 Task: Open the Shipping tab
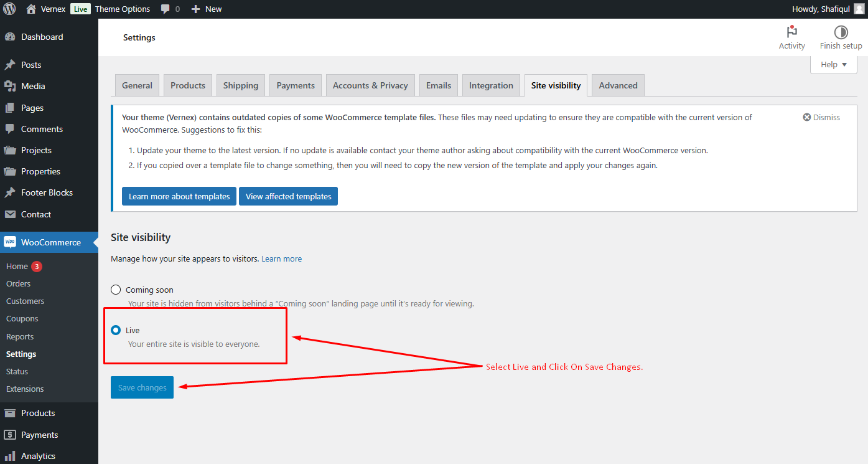[241, 85]
